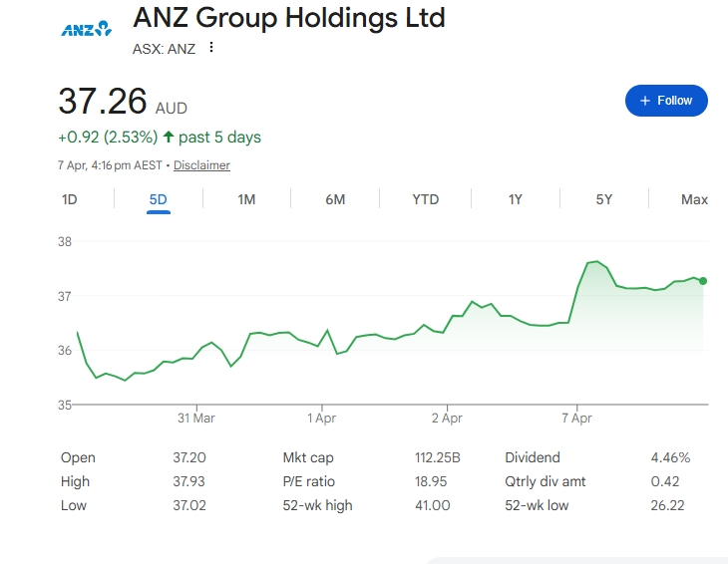
Task: Click the green end-point dot on chart
Action: coord(703,281)
